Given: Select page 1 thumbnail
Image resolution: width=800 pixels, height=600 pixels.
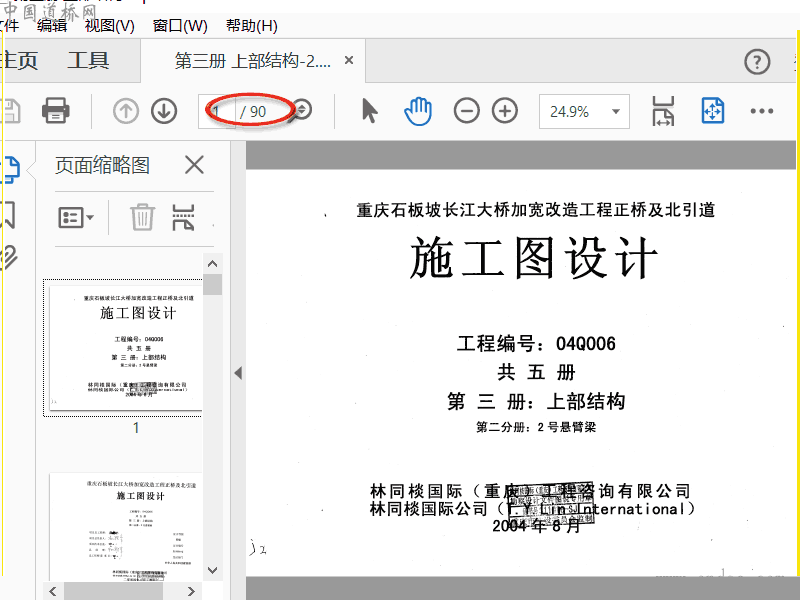Looking at the screenshot, I should [126, 348].
